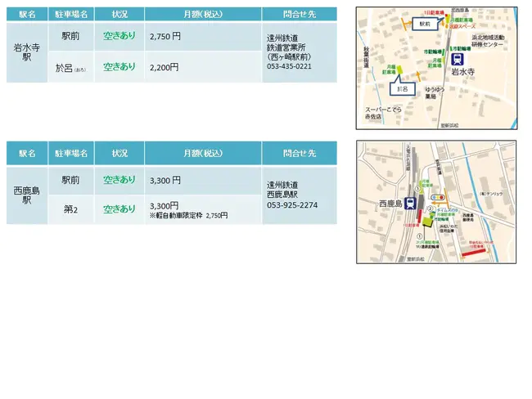Image resolution: width=532 pixels, height=399 pixels.
Task: Click the ゆうゆう薬局 label on the map
Action: (435, 93)
